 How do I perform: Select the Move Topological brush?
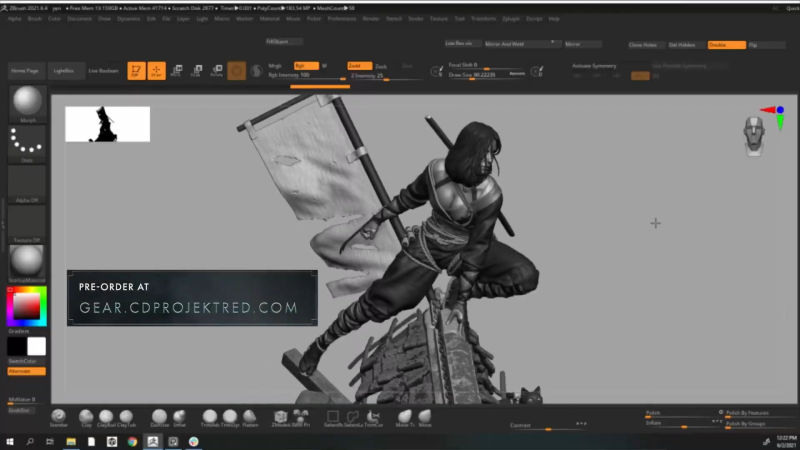[405, 417]
